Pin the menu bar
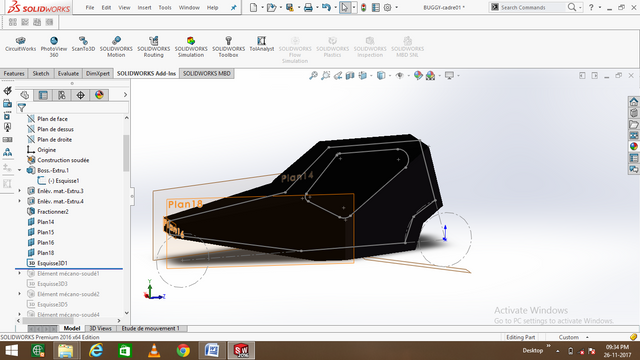This screenshot has width=640, height=360. 233,7
